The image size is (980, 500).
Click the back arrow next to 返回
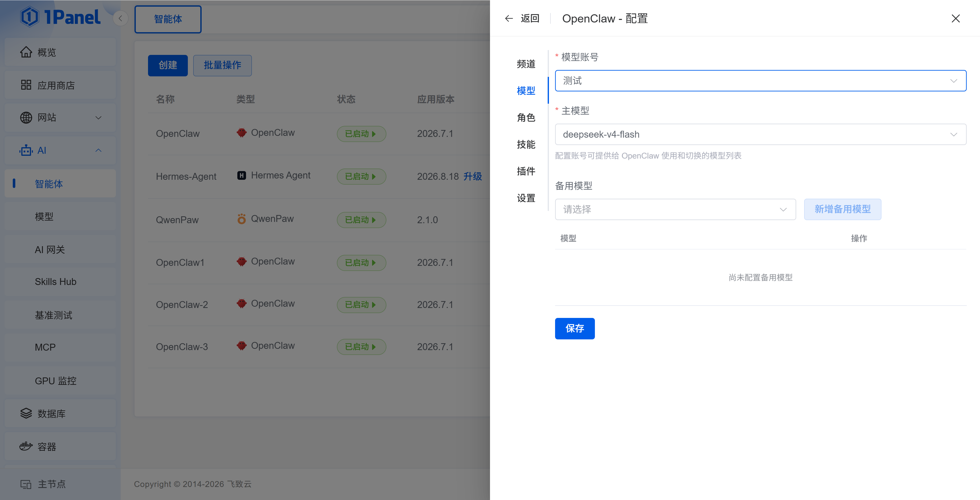pos(509,18)
